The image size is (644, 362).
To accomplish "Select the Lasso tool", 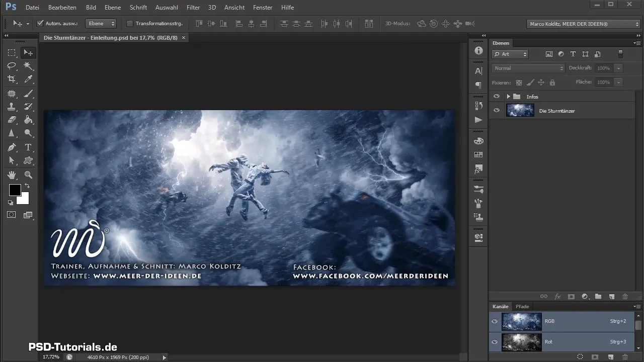I will [11, 66].
